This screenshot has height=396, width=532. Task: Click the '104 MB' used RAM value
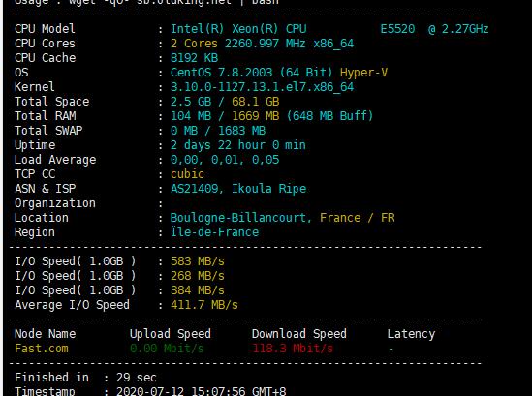pos(191,116)
